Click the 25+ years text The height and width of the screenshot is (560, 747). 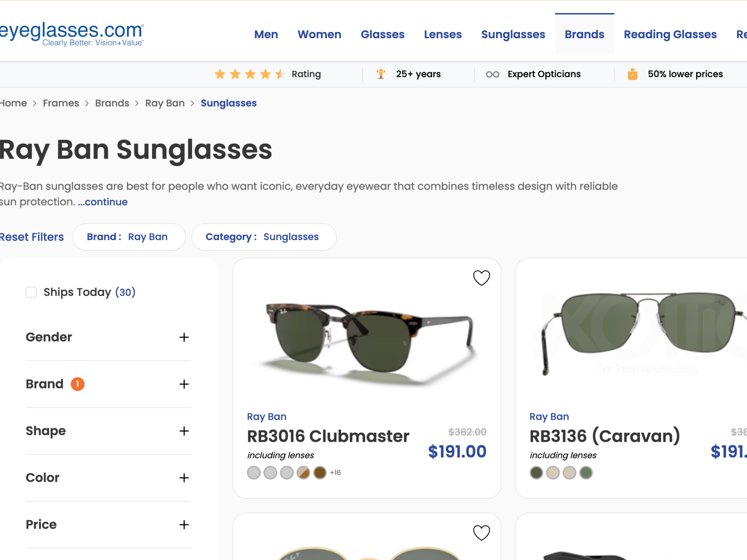pyautogui.click(x=418, y=74)
